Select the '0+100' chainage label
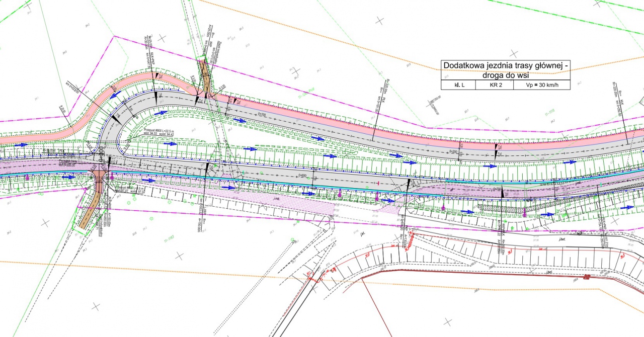The height and width of the screenshot is (337, 644). [262, 115]
